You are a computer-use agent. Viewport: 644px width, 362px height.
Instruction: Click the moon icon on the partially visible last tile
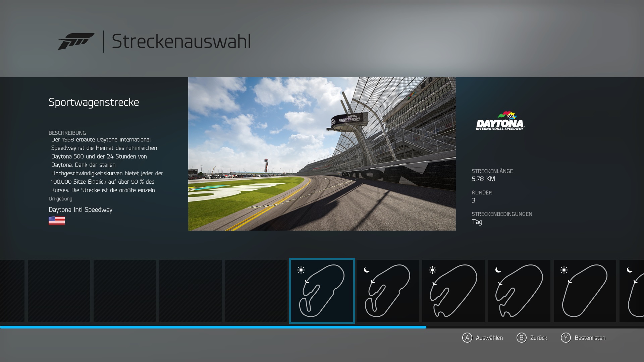tap(630, 270)
